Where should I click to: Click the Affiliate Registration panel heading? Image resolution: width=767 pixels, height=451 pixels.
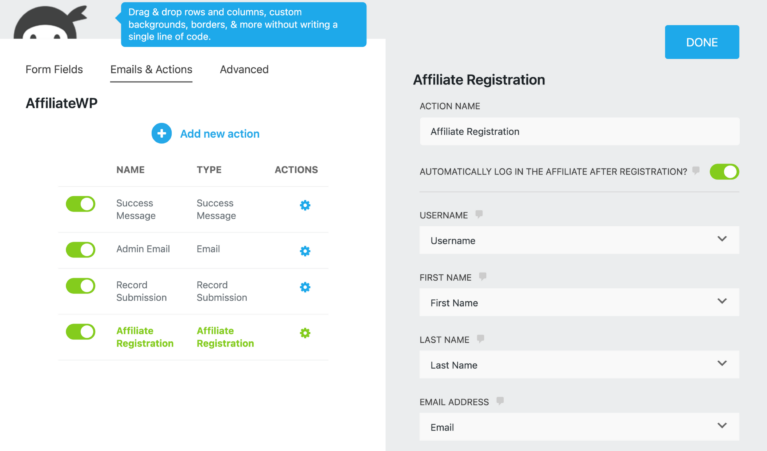click(479, 80)
